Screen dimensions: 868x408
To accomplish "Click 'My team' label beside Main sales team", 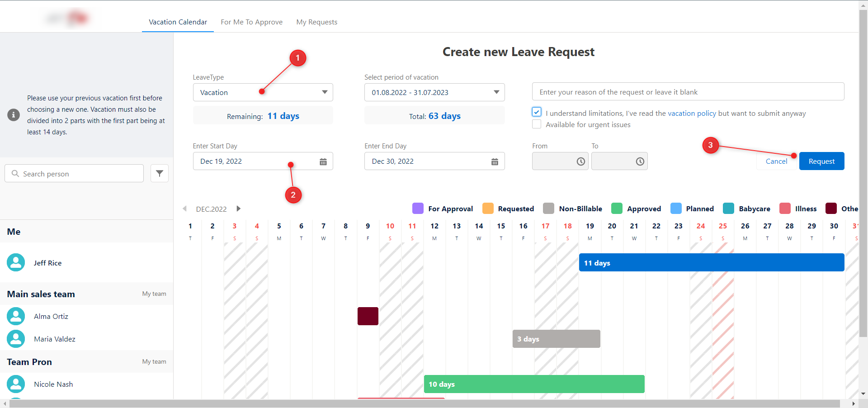I will pyautogui.click(x=154, y=294).
